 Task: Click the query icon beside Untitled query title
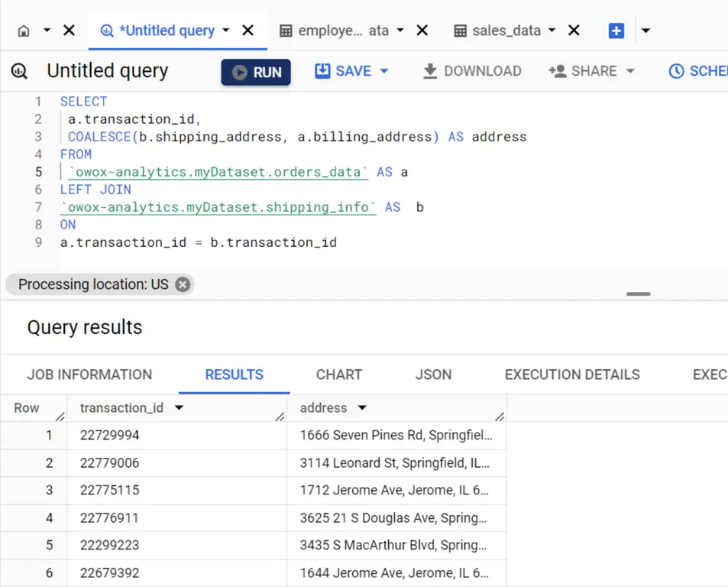click(19, 72)
